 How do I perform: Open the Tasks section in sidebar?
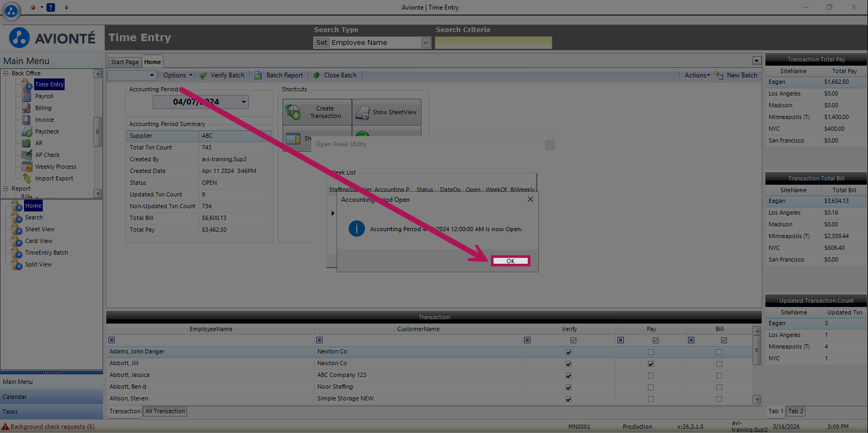pyautogui.click(x=51, y=412)
